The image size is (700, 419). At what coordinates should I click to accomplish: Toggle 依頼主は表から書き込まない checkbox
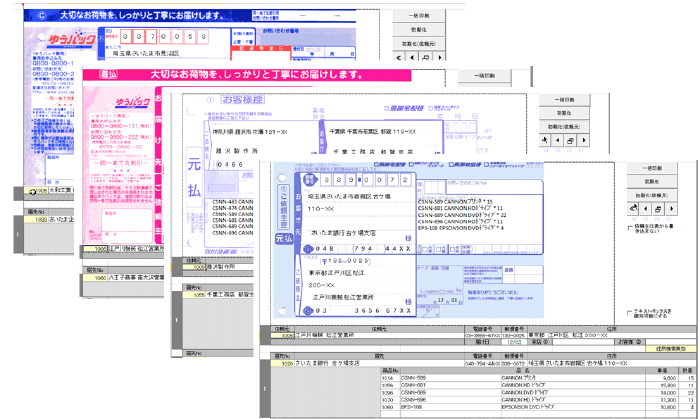(630, 228)
